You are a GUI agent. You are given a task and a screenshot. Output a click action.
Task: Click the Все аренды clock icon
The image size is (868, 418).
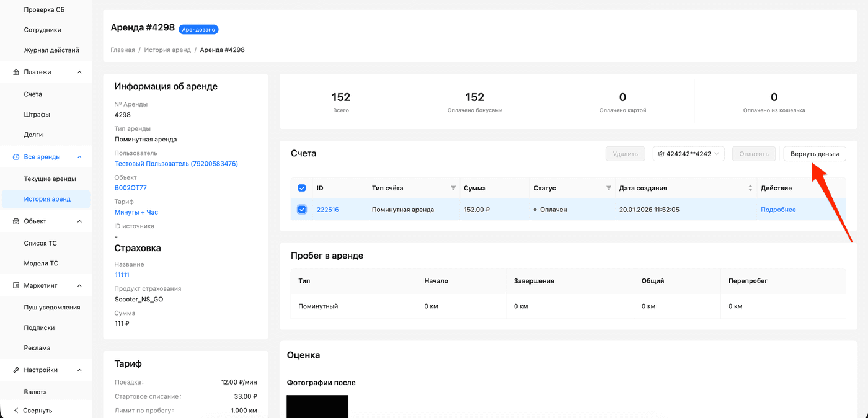(16, 157)
